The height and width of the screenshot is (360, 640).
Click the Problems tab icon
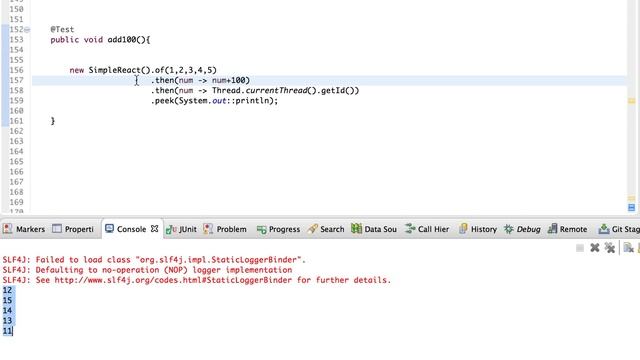click(208, 229)
